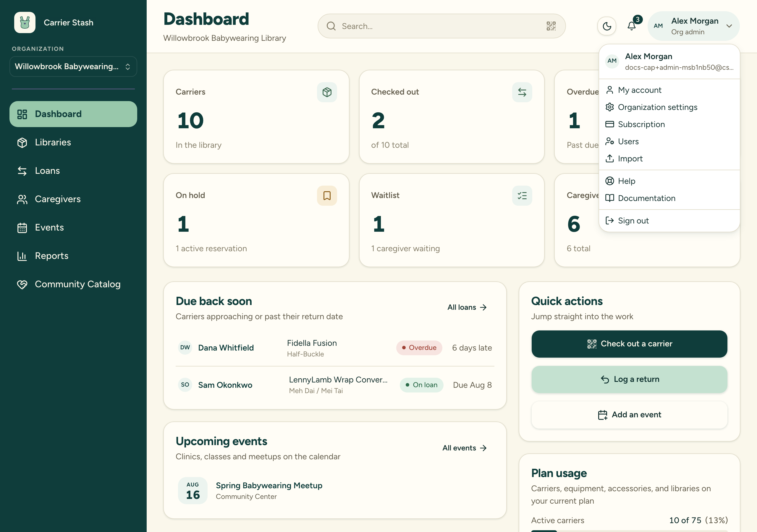Click Sign out in account menu

[x=669, y=220]
